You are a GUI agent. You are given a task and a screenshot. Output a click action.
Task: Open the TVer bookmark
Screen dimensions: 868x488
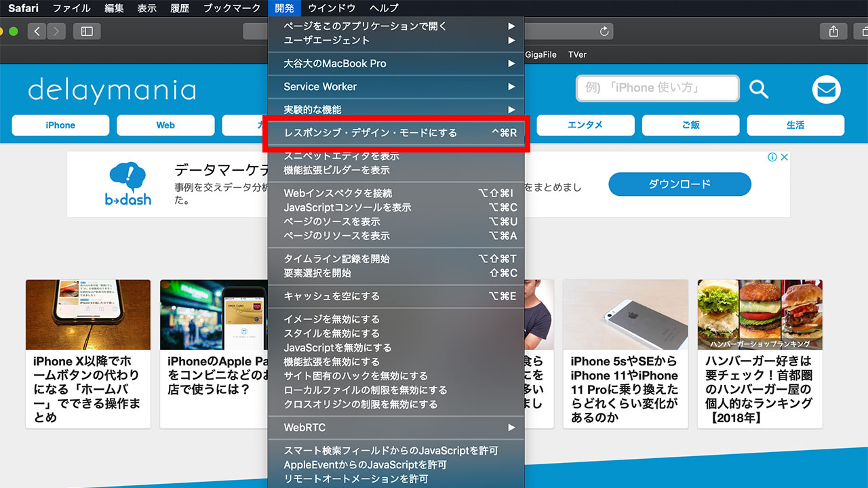[x=577, y=55]
